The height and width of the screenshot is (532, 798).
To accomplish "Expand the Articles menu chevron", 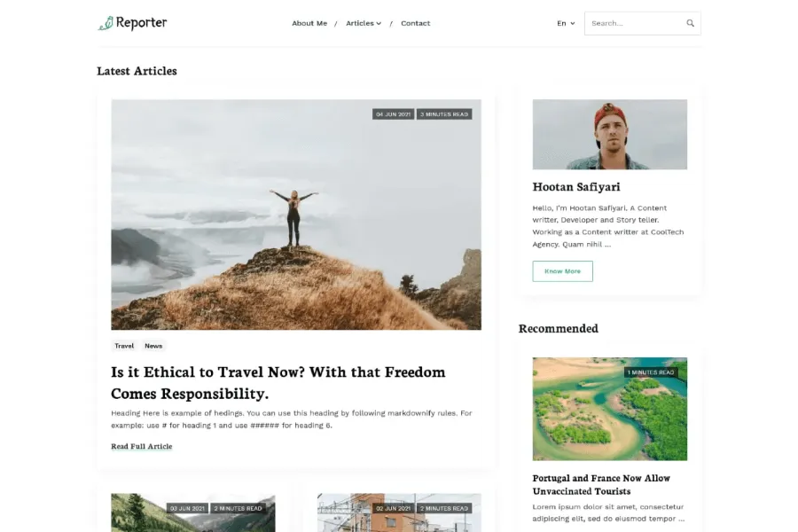I will click(x=379, y=23).
